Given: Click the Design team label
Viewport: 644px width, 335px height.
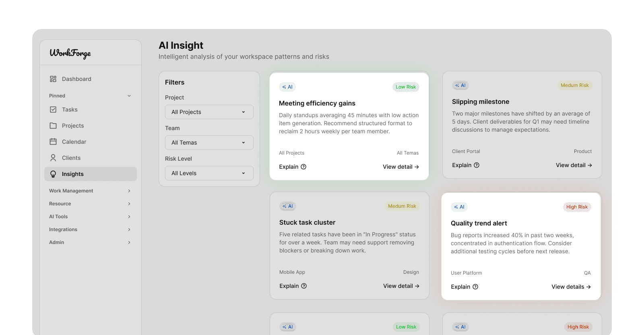Looking at the screenshot, I should tap(411, 272).
